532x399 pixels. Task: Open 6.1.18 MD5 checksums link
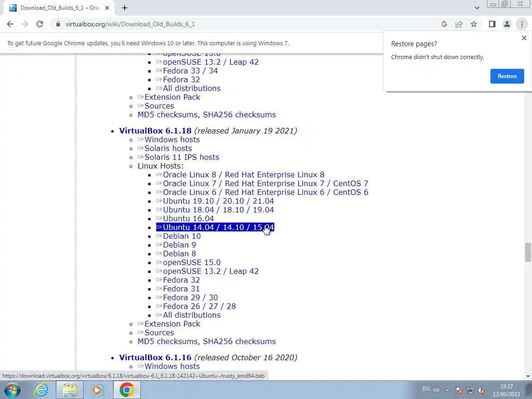168,341
